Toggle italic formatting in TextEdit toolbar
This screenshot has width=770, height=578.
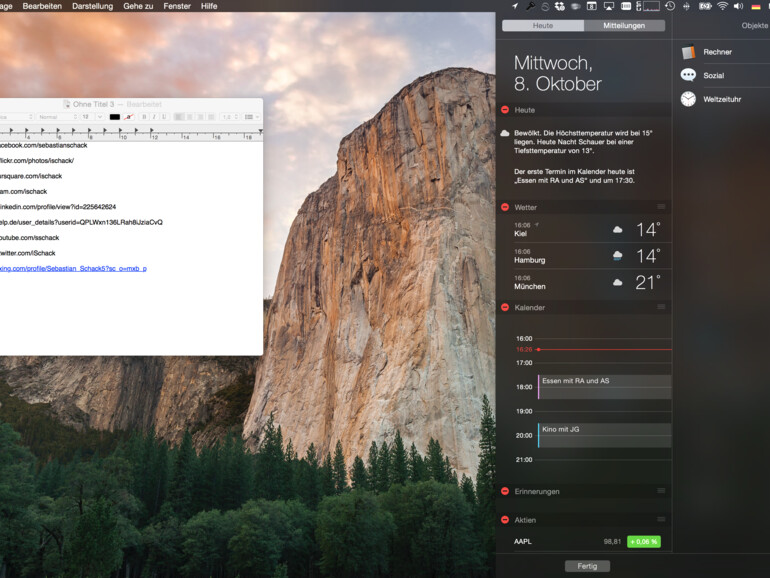click(154, 117)
